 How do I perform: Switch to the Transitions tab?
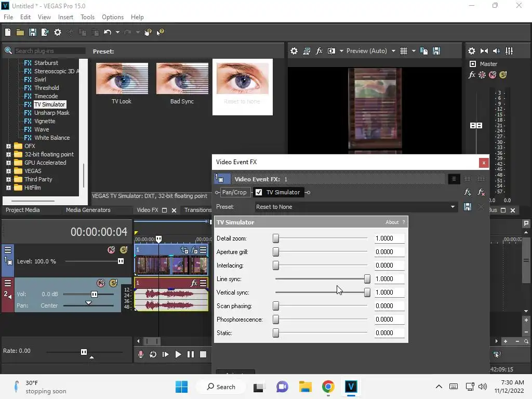click(x=198, y=210)
